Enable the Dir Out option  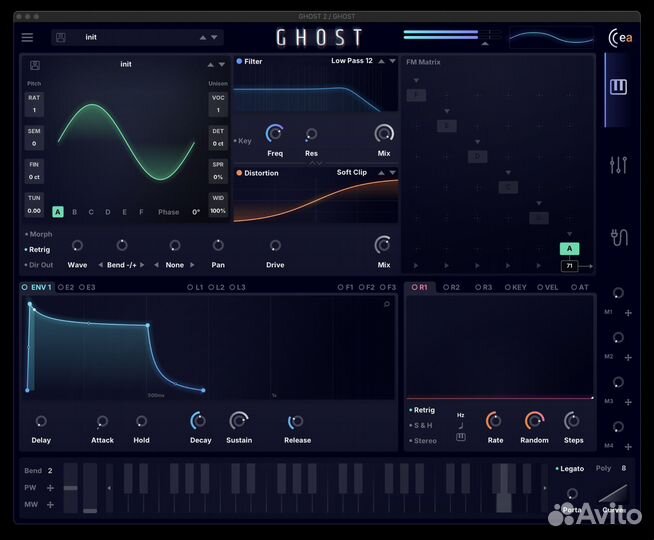click(39, 265)
